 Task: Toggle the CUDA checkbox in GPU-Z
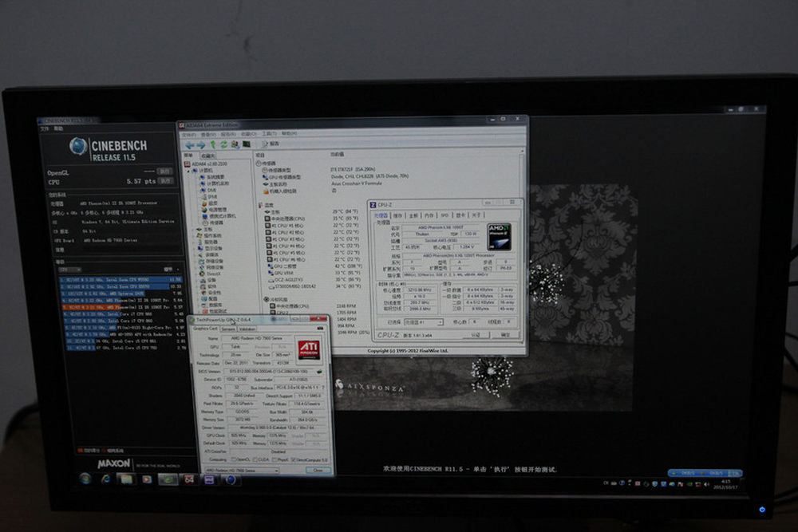(255, 459)
